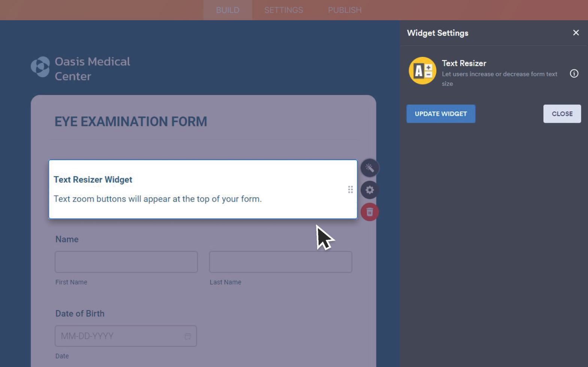
Task: Focus the First Name input field
Action: pos(126,262)
